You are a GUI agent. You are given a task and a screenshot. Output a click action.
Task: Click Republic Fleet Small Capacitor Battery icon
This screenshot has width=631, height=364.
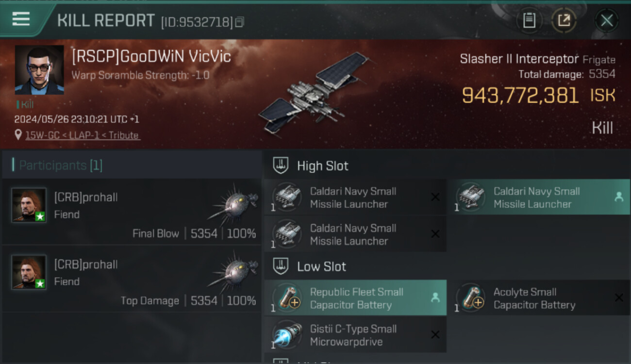click(287, 298)
